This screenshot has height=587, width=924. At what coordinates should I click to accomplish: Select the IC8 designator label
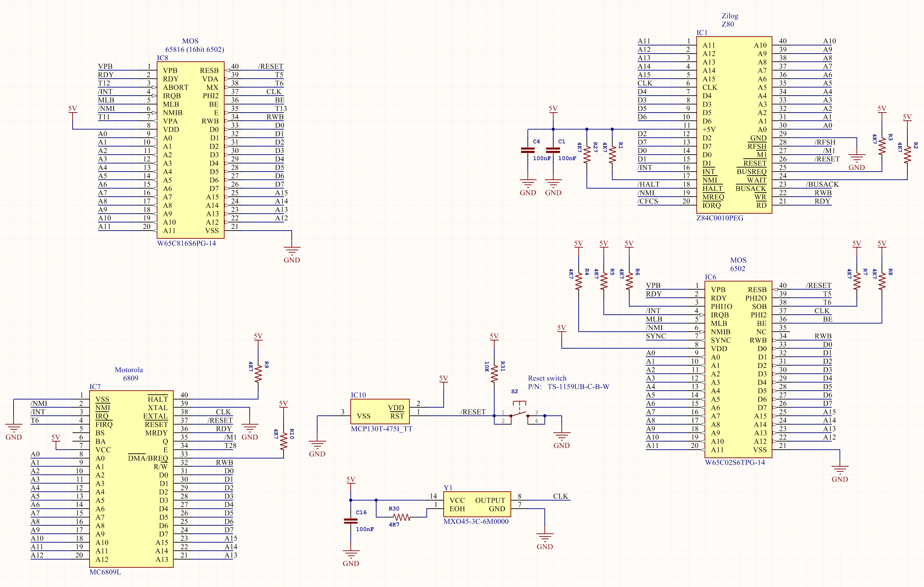pyautogui.click(x=162, y=58)
